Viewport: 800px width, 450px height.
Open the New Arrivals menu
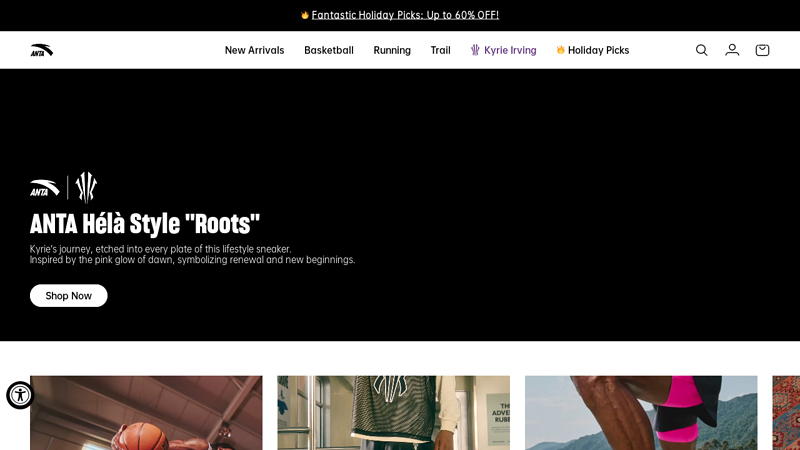(x=254, y=50)
